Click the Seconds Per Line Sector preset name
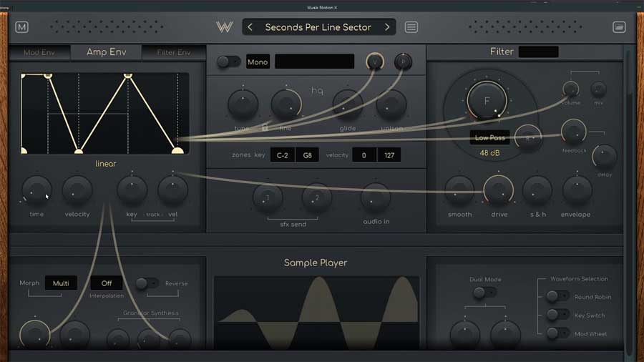 coord(318,27)
